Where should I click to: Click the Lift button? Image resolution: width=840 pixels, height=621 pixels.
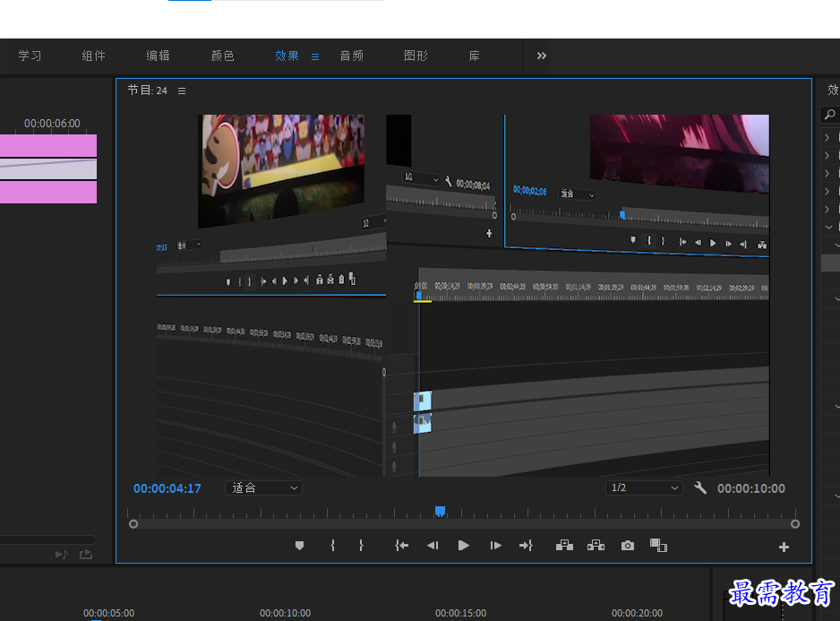(x=565, y=546)
